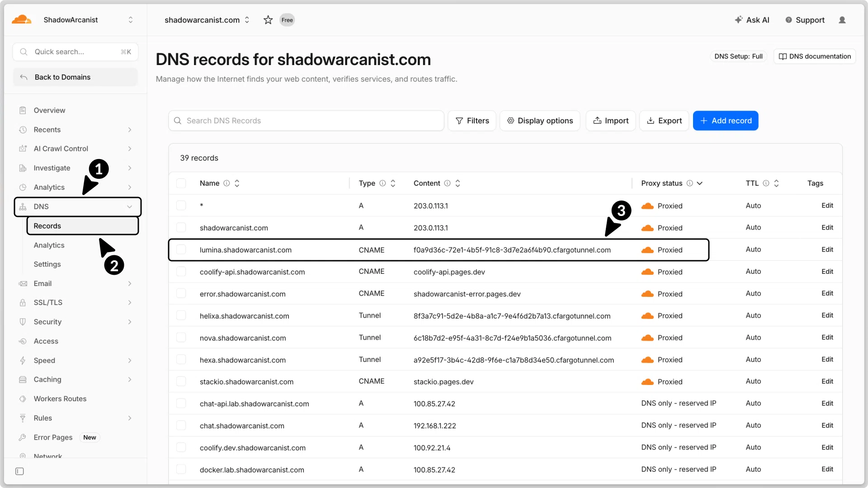Viewport: 868px width, 488px height.
Task: Sort records by Name column
Action: click(237, 183)
